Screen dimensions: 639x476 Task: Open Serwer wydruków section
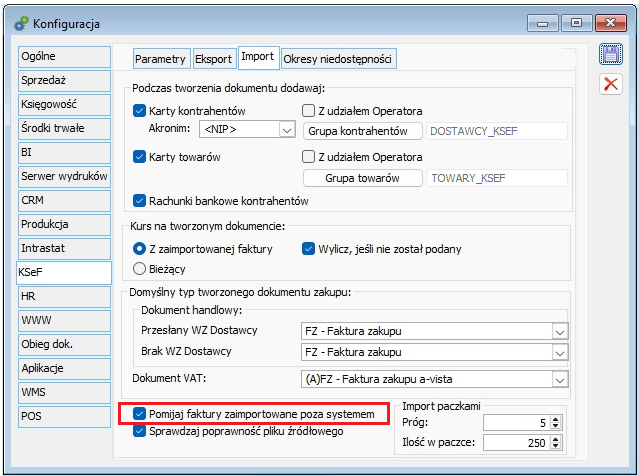64,176
